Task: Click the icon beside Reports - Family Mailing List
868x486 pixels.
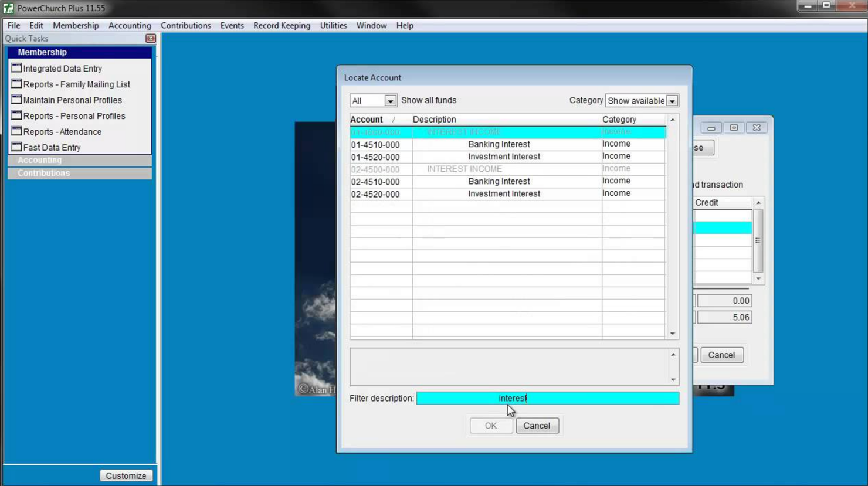Action: [x=16, y=84]
